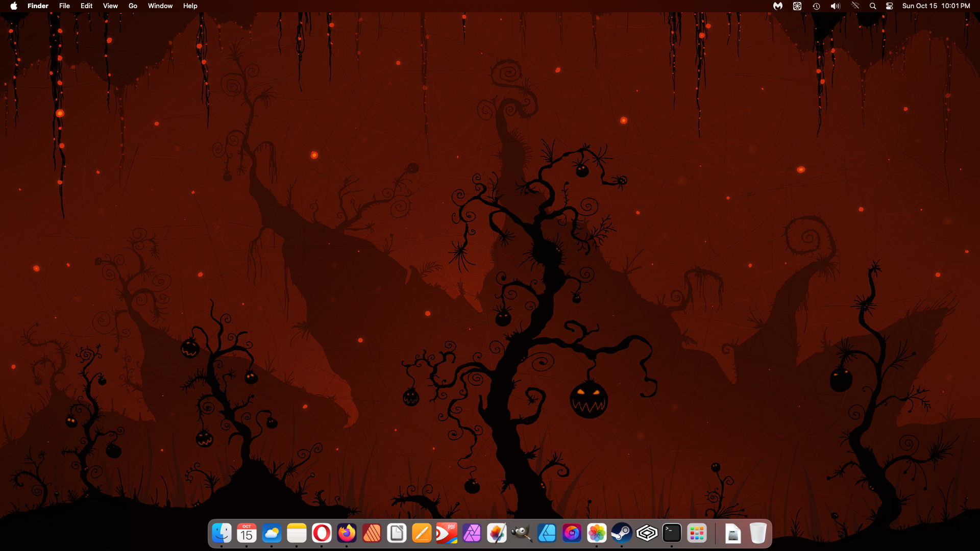This screenshot has height=551, width=980.
Task: Open Firefox from the Dock
Action: coord(347,534)
